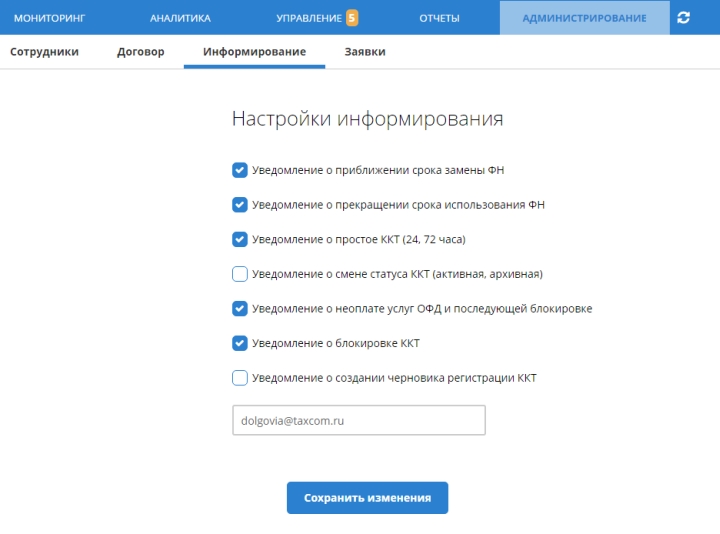Click the email field dolgovia@taxcom.ru

(359, 420)
